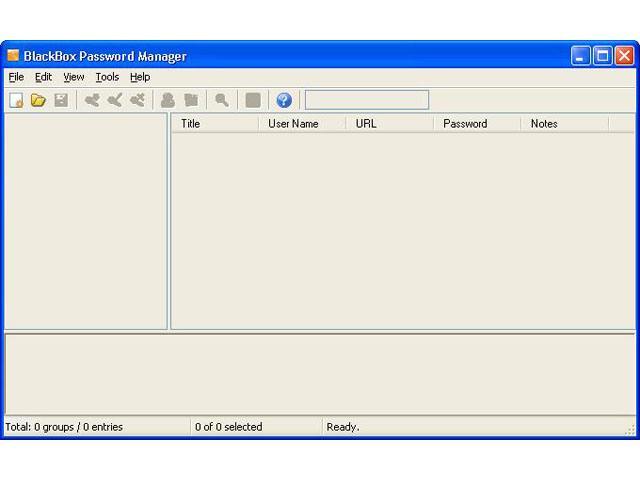Viewport: 640px width, 480px height.
Task: Click the third key icon, with the x
Action: pos(138,100)
